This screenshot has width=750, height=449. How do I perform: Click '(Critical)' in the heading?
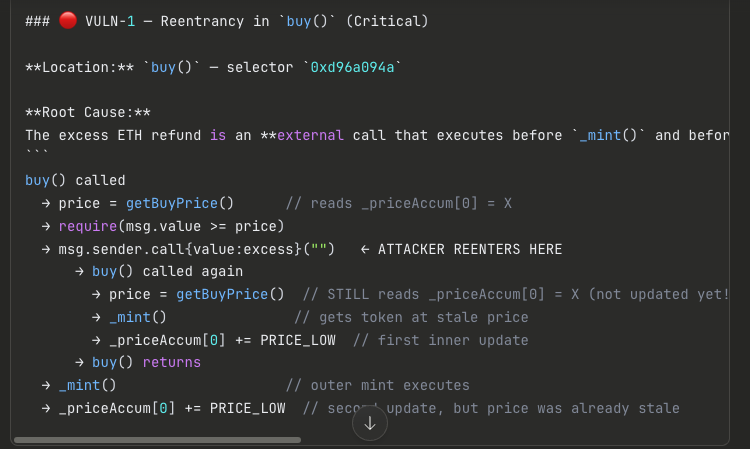pos(387,22)
